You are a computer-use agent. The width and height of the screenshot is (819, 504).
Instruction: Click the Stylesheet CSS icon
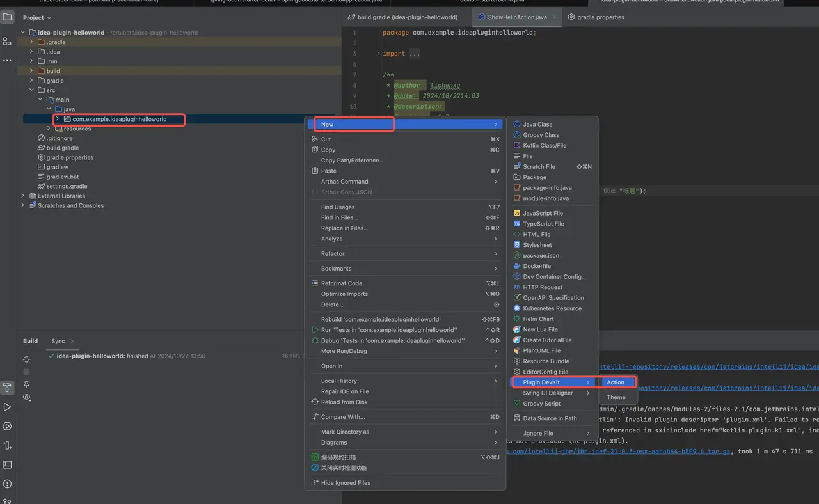tap(517, 245)
